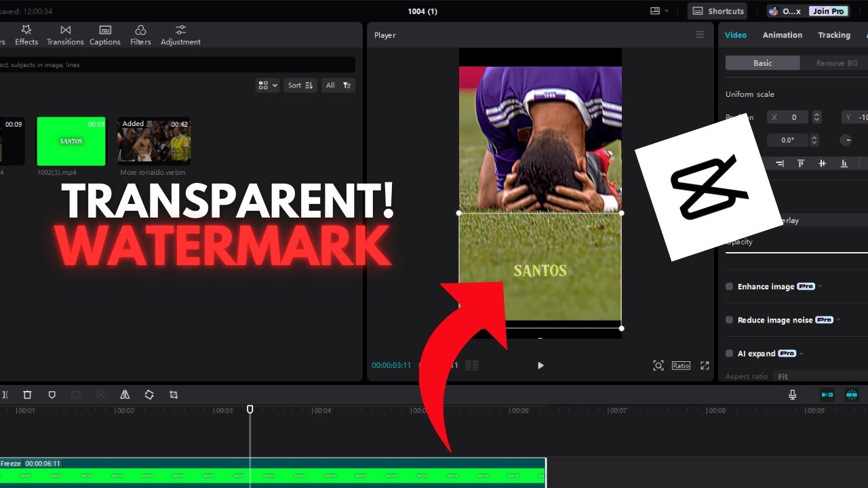Open the Player hamburger menu
Image resolution: width=868 pixels, height=488 pixels.
tap(700, 35)
